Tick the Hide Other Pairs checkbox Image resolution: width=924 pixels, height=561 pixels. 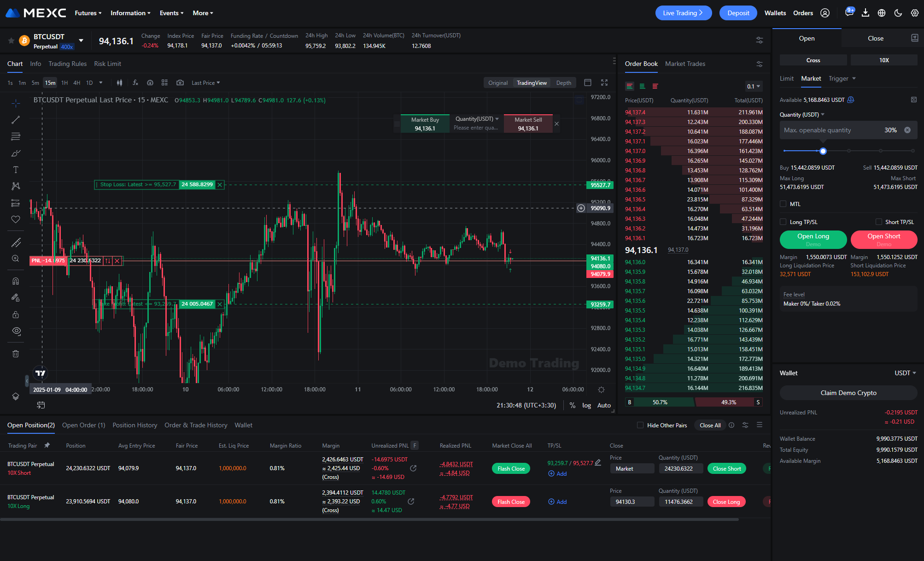click(x=640, y=425)
